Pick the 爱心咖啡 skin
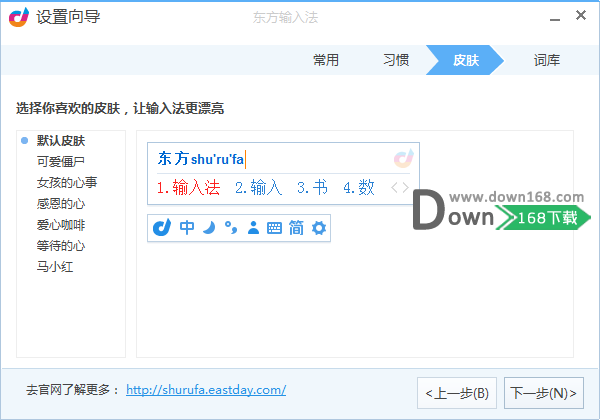 coord(60,225)
